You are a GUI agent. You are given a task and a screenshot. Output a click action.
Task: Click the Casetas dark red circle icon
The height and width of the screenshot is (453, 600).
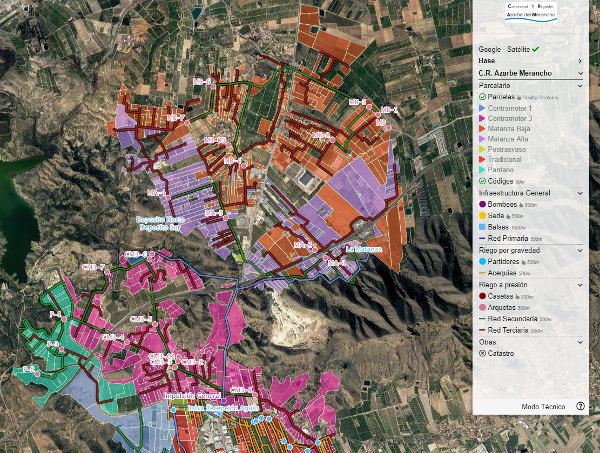coord(483,296)
